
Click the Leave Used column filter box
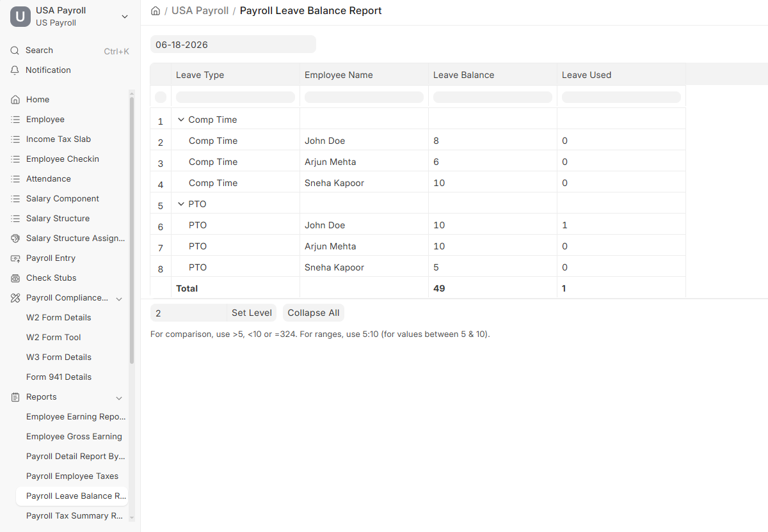tap(621, 97)
